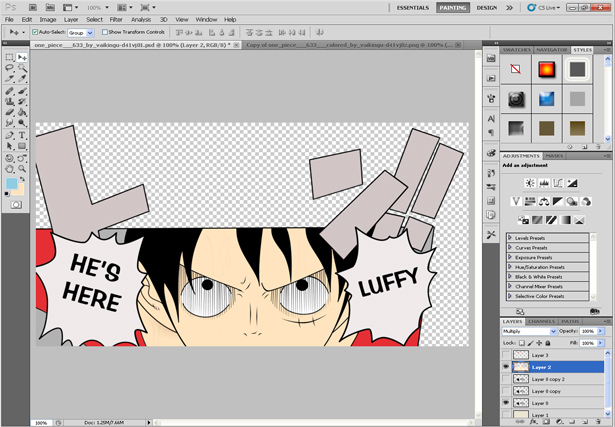Open the layer style fx menu
Screen dimensions: 615x427
pyautogui.click(x=533, y=422)
